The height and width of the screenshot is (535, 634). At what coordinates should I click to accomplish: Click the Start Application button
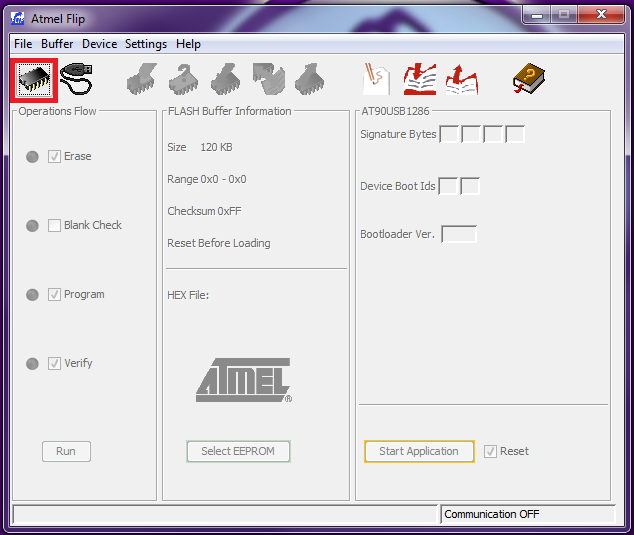tap(419, 451)
